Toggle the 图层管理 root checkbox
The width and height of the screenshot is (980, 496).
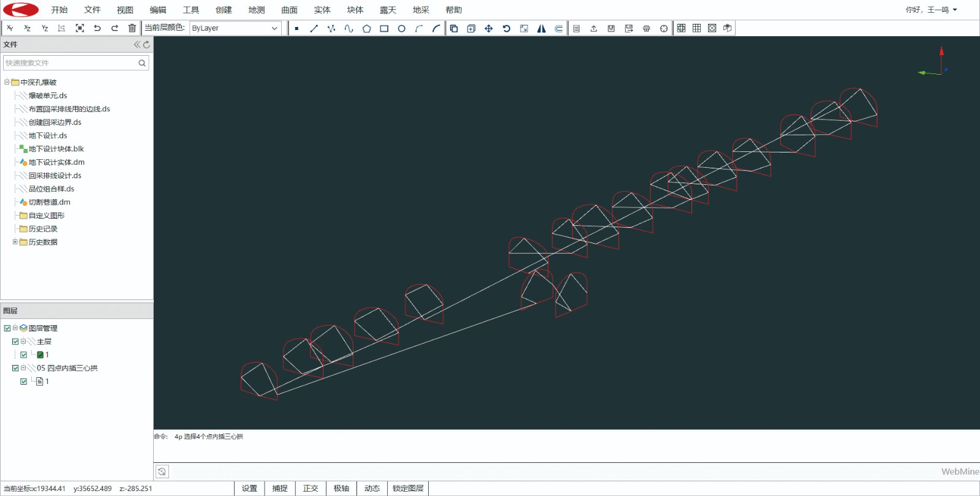coord(7,328)
